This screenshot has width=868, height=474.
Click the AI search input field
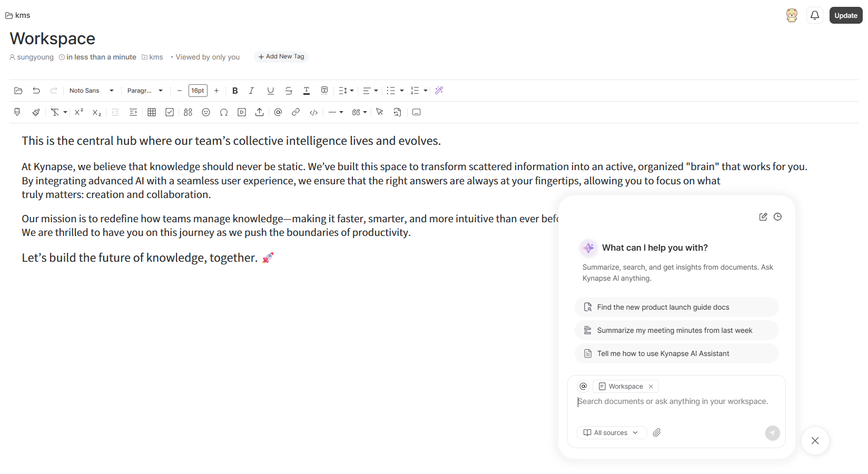pyautogui.click(x=676, y=402)
